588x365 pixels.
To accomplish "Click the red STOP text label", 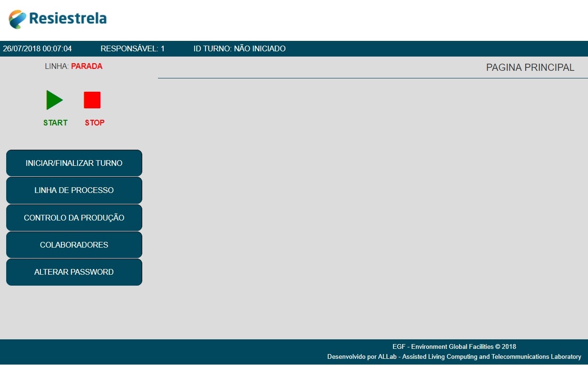I will 95,123.
